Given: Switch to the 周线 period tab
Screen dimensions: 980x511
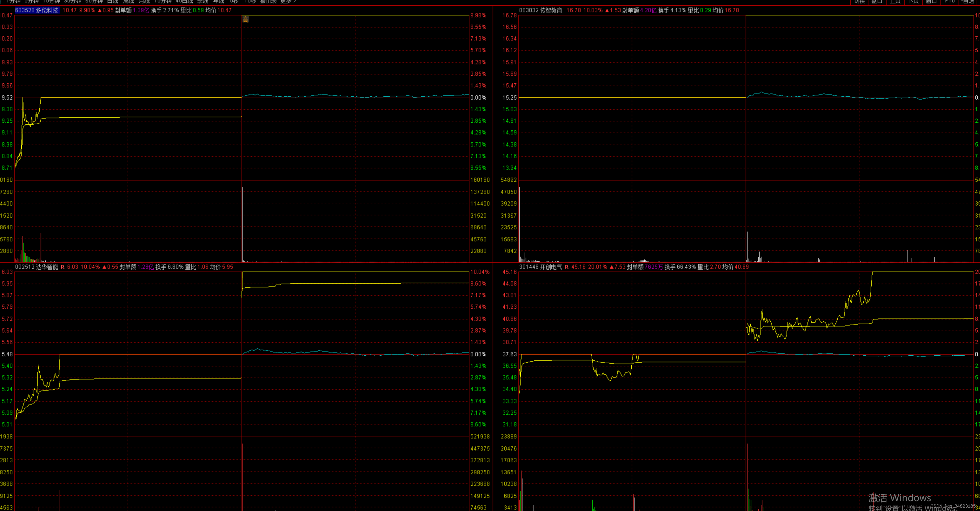Looking at the screenshot, I should tap(128, 2).
